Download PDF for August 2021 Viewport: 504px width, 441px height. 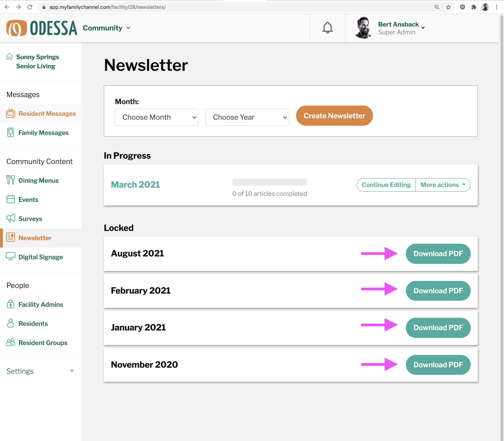click(438, 253)
